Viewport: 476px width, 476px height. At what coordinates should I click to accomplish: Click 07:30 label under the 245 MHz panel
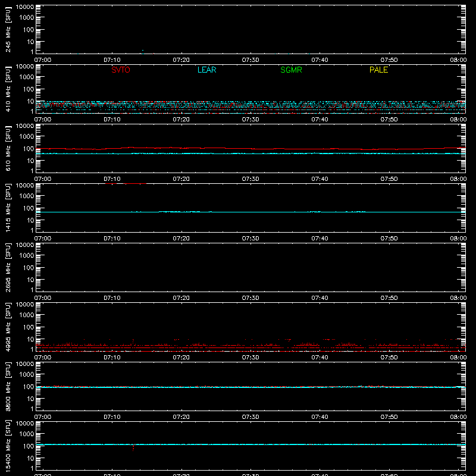click(x=250, y=60)
